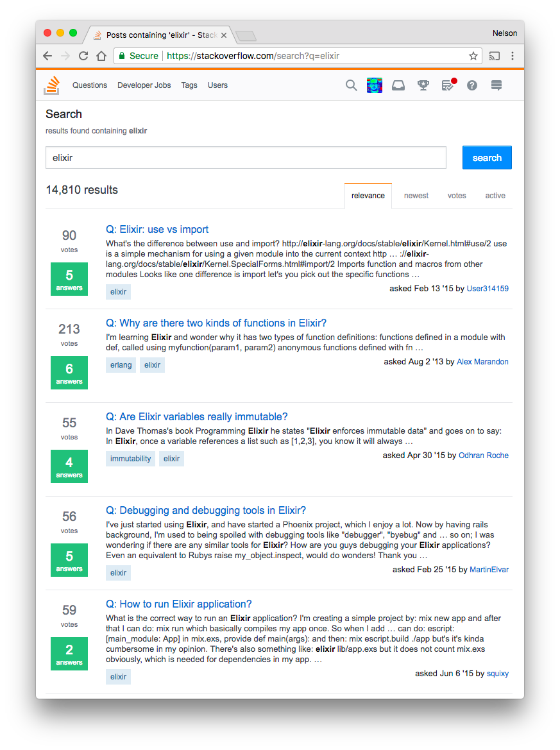The image size is (560, 750).
Task: Sort results by newest
Action: coord(416,196)
